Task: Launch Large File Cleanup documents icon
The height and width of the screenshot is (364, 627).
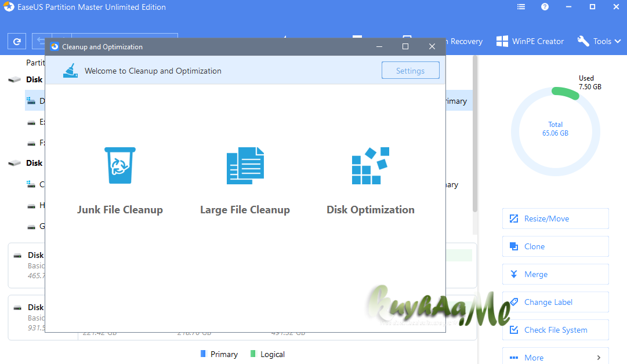Action: [245, 165]
